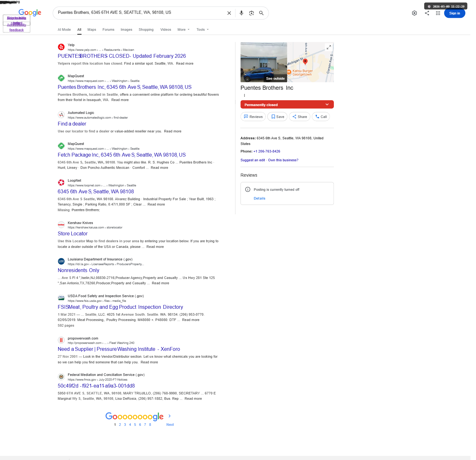Submit search with magnifying glass icon
476x460 pixels.
tap(261, 13)
